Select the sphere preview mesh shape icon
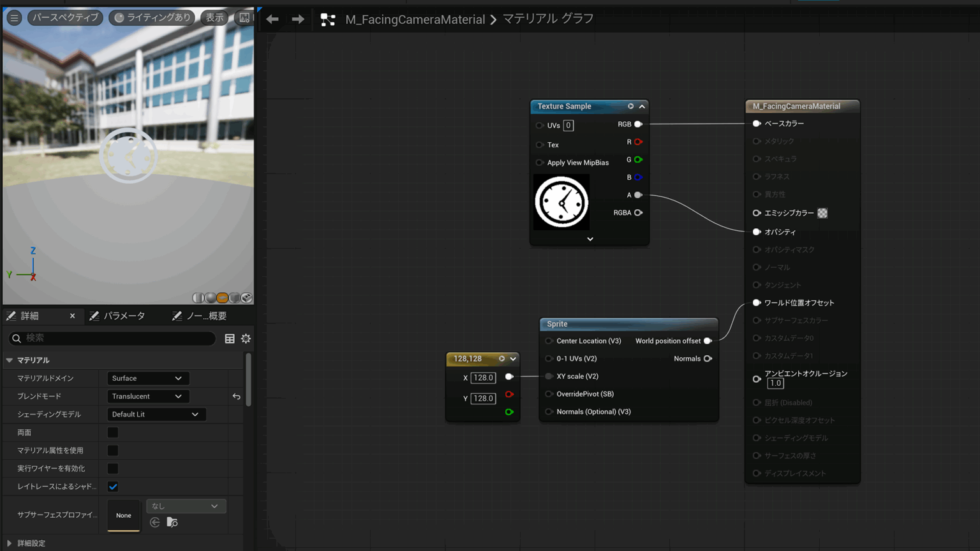This screenshot has width=980, height=551. pos(210,298)
